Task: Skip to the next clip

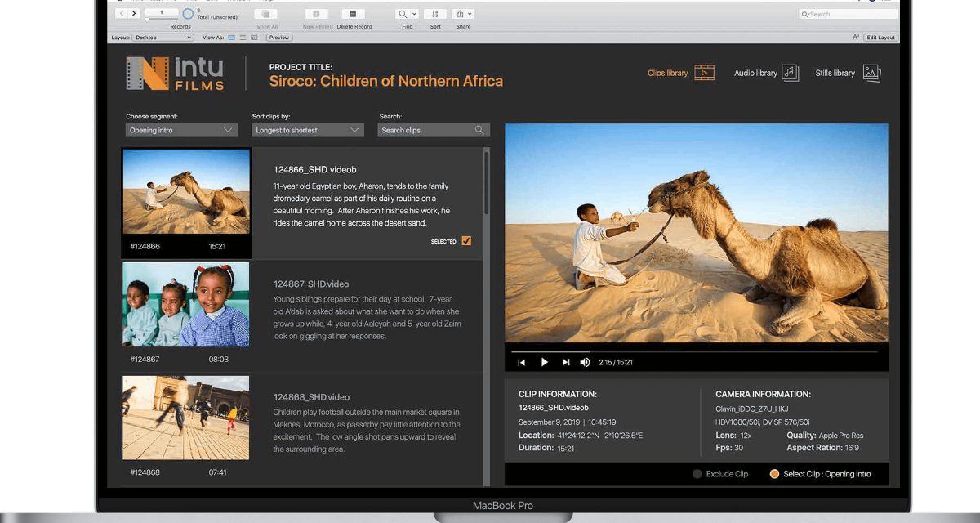Action: click(x=566, y=362)
